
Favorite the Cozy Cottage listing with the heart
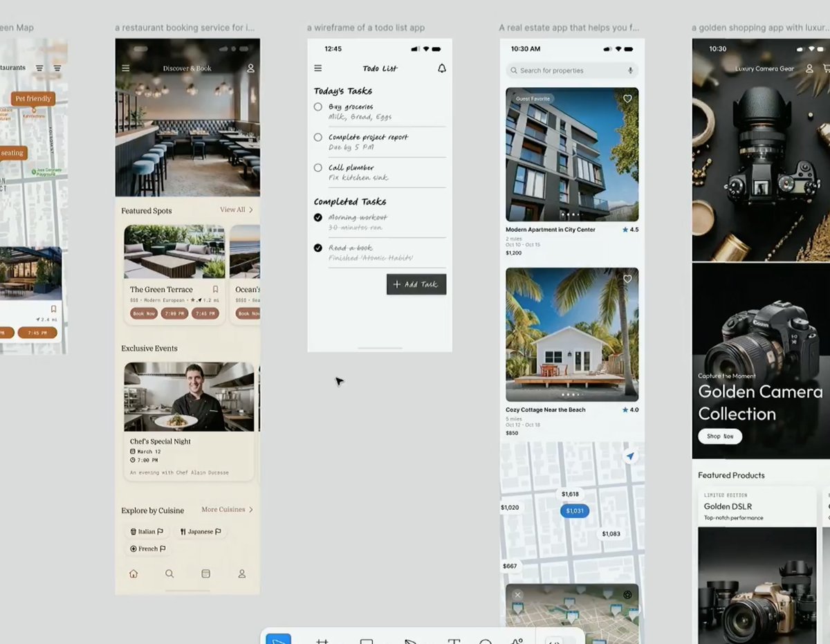click(x=627, y=279)
